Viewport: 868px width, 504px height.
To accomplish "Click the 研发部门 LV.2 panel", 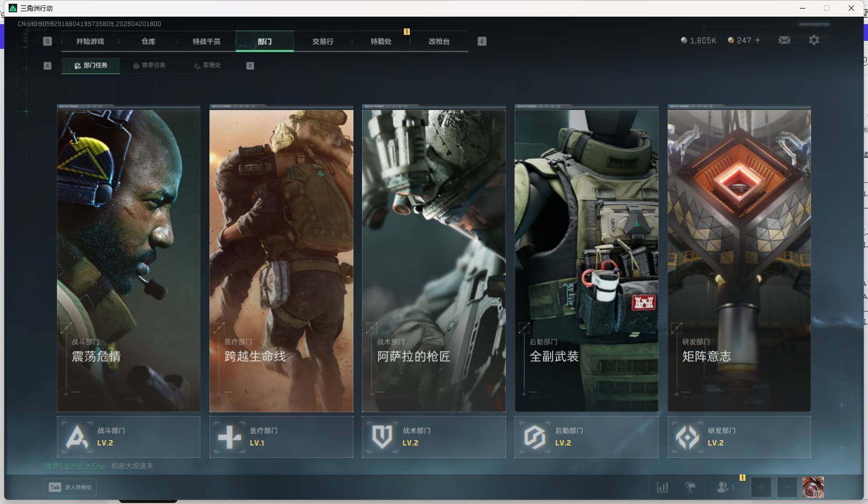I will [x=739, y=437].
